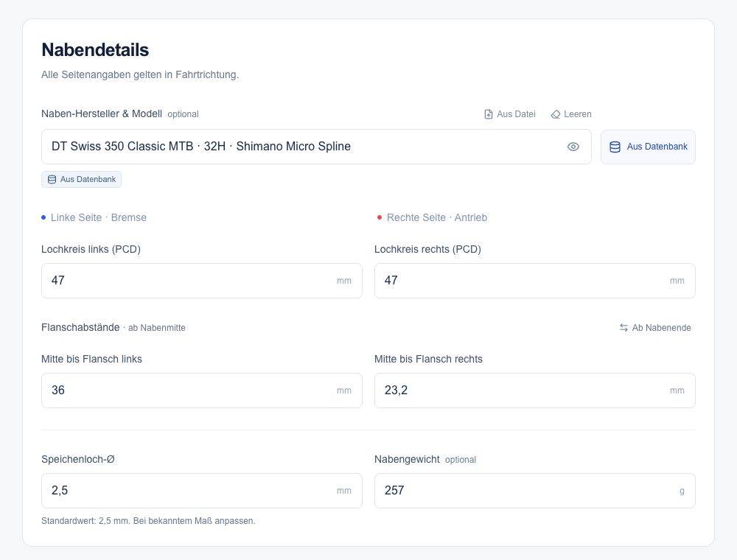The height and width of the screenshot is (560, 737).
Task: Click the 'Flanschabstände' section label
Action: coord(80,327)
